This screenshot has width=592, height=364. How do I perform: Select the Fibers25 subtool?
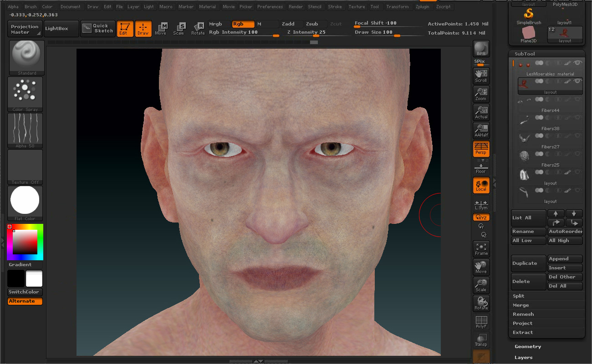[x=550, y=157]
